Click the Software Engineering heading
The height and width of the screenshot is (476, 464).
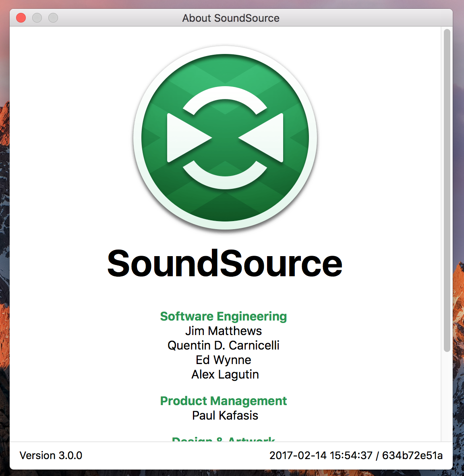click(x=224, y=316)
